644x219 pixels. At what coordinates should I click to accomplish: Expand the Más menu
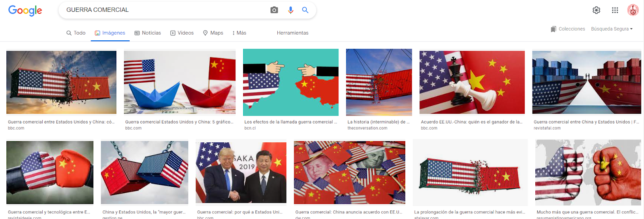(x=239, y=33)
